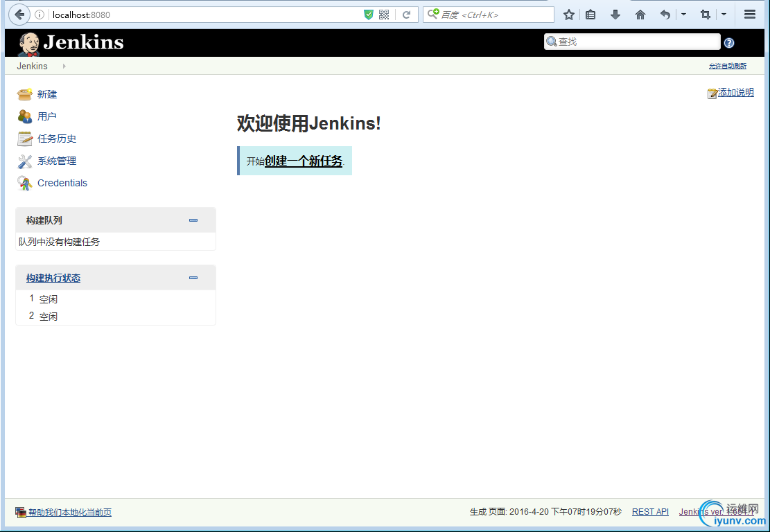Click 欢迎使用Jenkins! heading
The width and height of the screenshot is (770, 532).
point(309,123)
